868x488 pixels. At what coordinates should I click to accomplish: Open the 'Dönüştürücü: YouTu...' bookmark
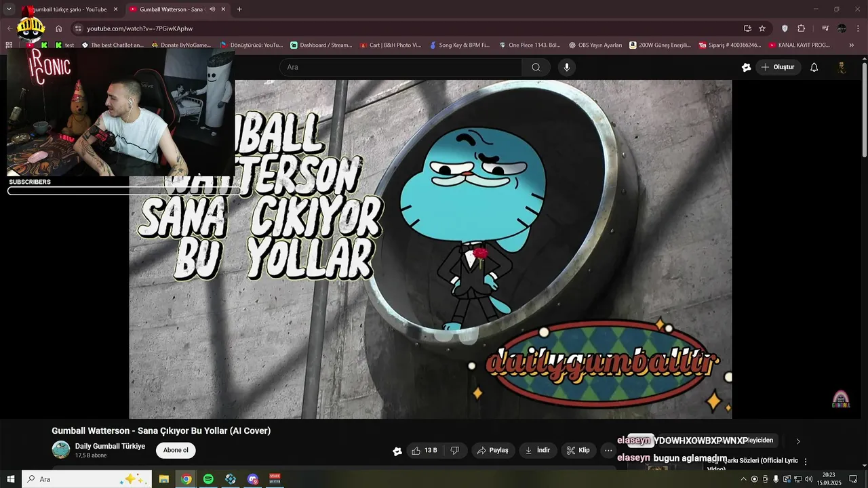(x=252, y=45)
